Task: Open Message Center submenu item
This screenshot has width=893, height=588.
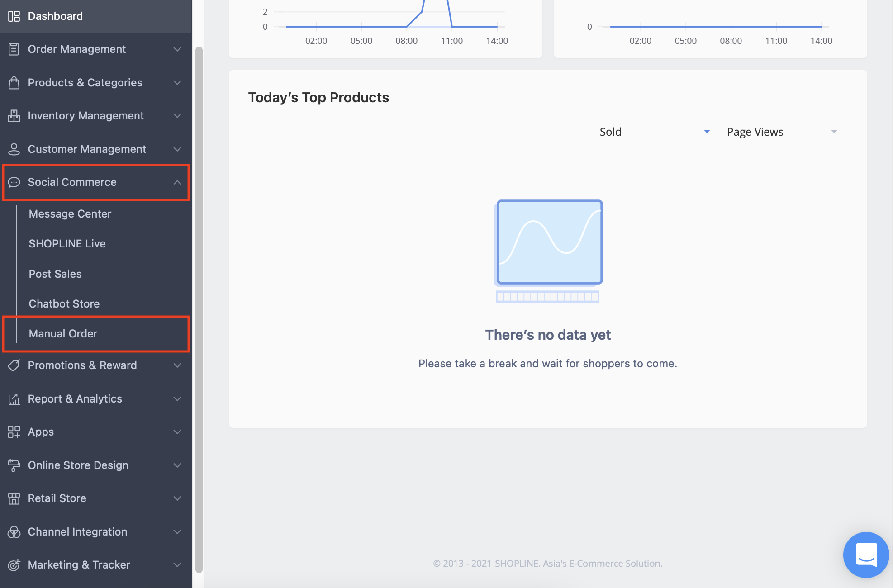Action: (x=70, y=214)
